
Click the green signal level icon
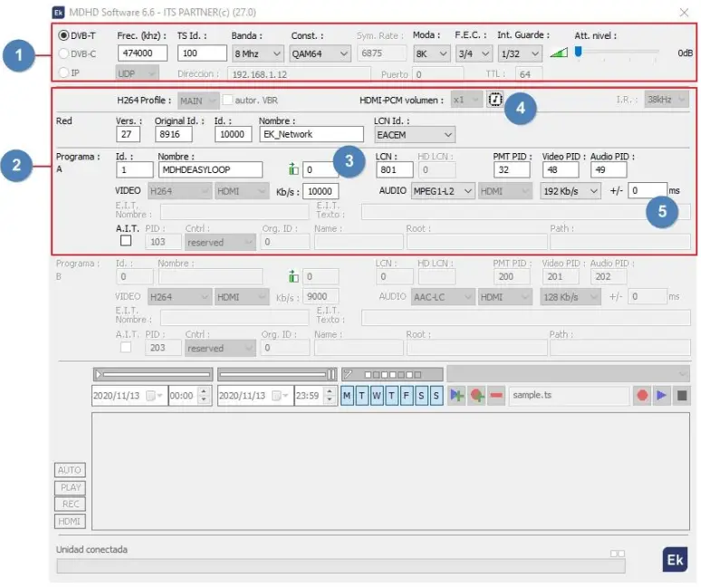(x=559, y=53)
